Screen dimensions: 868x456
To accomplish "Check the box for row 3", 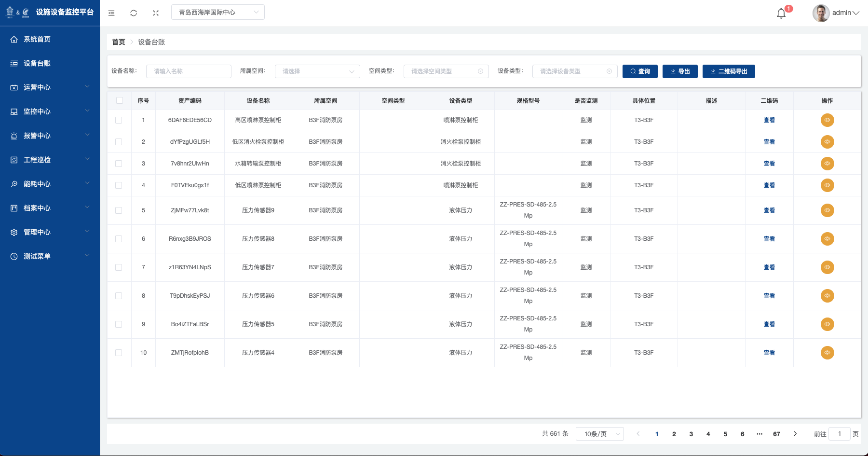I will click(x=119, y=164).
